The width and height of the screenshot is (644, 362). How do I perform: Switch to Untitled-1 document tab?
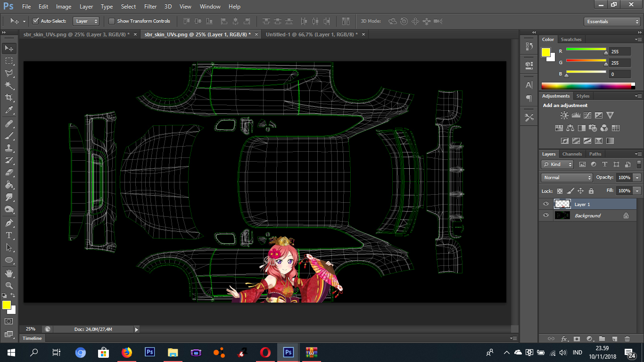coord(311,34)
